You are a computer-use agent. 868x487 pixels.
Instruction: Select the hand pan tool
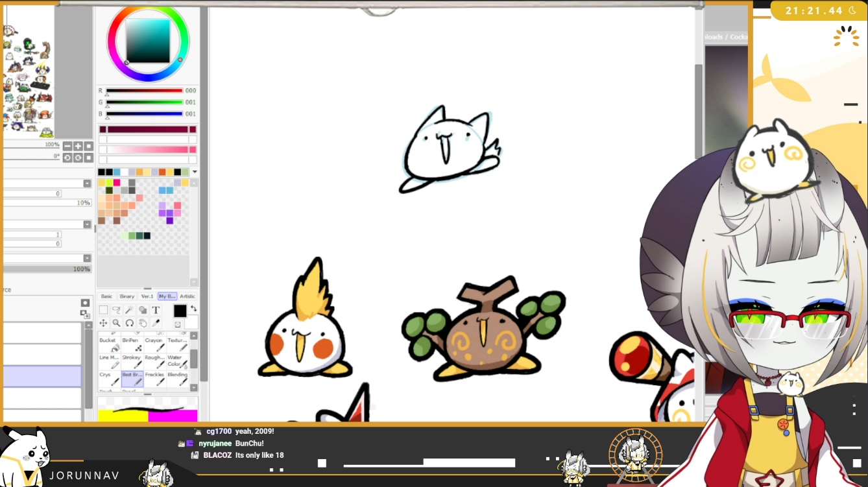click(143, 323)
